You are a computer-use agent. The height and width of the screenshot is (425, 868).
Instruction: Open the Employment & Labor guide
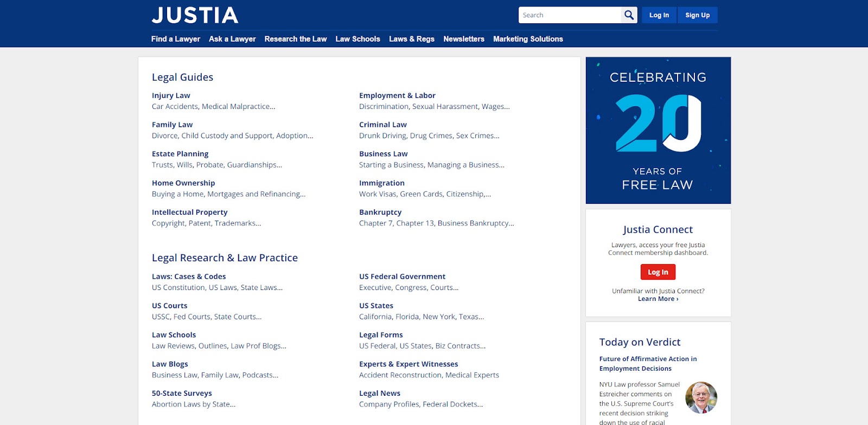coord(397,95)
